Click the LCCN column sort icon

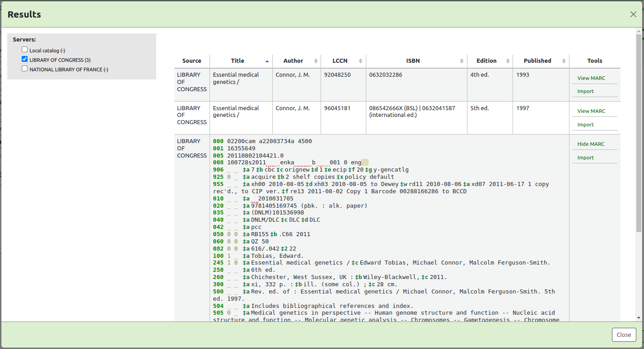(361, 60)
